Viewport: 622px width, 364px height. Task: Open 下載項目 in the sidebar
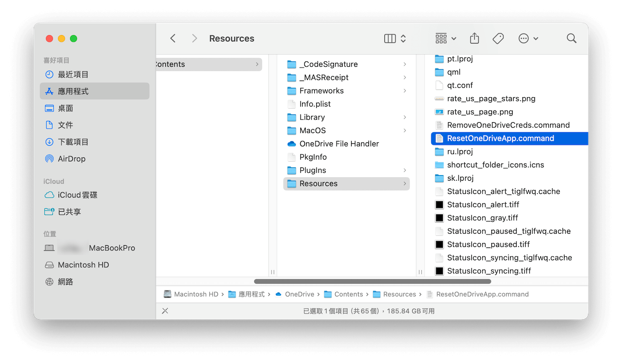tap(95, 142)
